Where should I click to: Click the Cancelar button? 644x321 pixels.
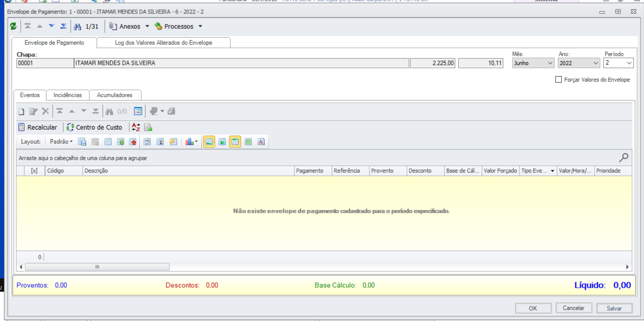(x=574, y=308)
